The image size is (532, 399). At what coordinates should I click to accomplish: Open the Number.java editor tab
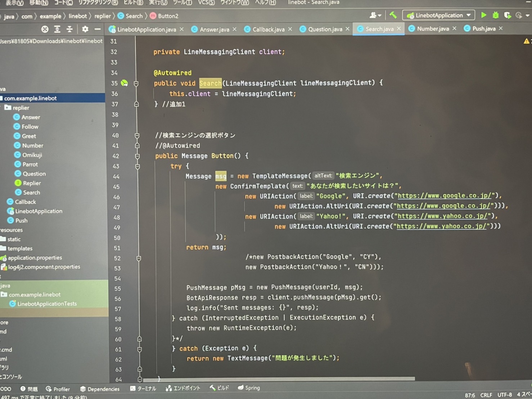(x=432, y=29)
